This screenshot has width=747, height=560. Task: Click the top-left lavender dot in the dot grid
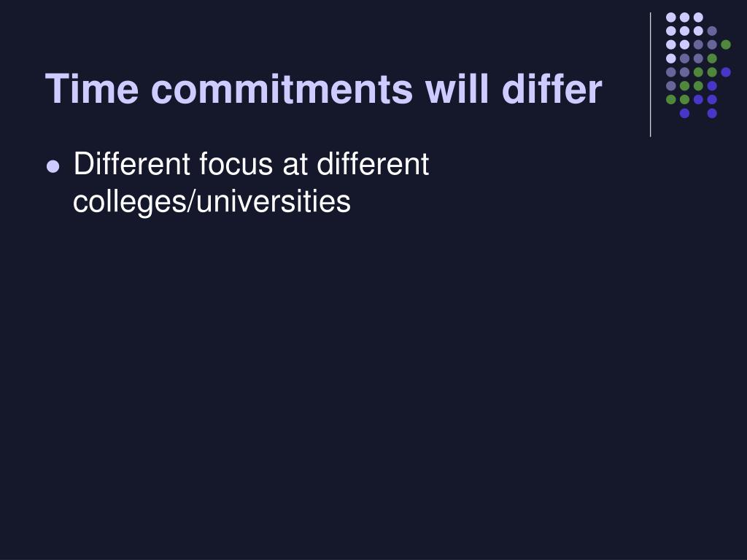pos(671,17)
